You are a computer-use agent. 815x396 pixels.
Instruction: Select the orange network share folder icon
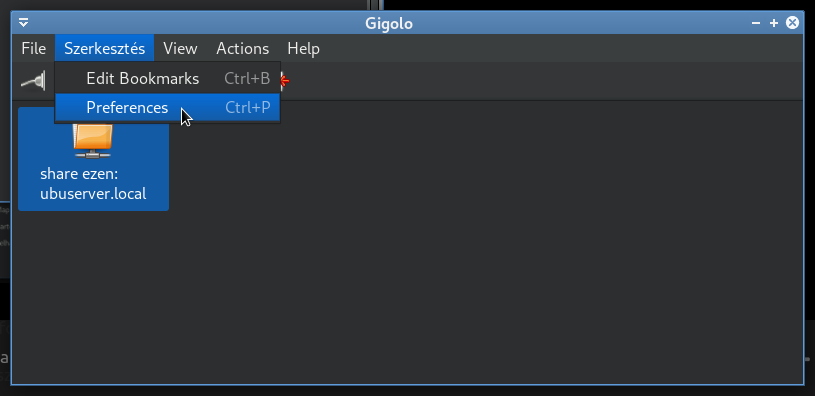pos(93,140)
